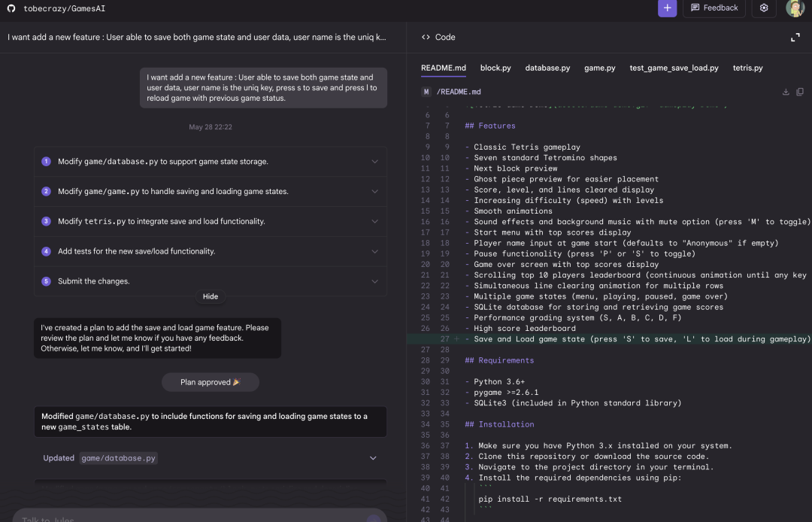Click the /README.md file path
Image resolution: width=812 pixels, height=522 pixels.
pyautogui.click(x=459, y=92)
